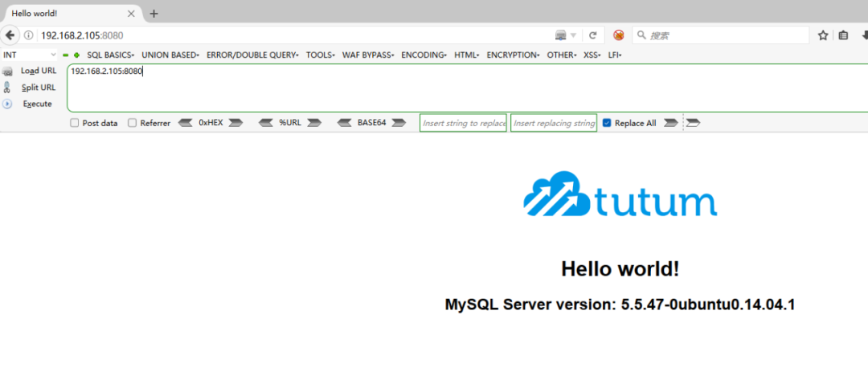Select the Hello world! tab
The height and width of the screenshot is (368, 868).
(x=72, y=14)
